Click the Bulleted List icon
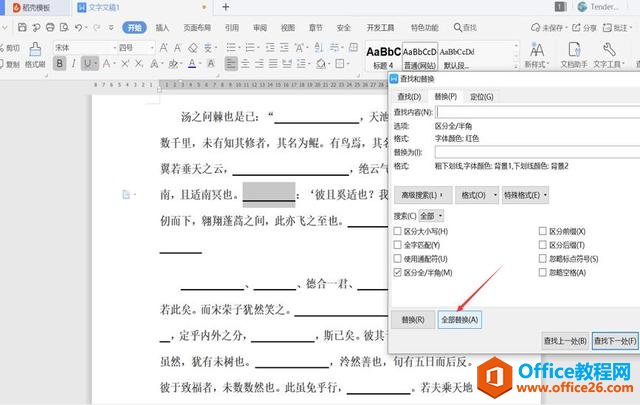 click(231, 48)
